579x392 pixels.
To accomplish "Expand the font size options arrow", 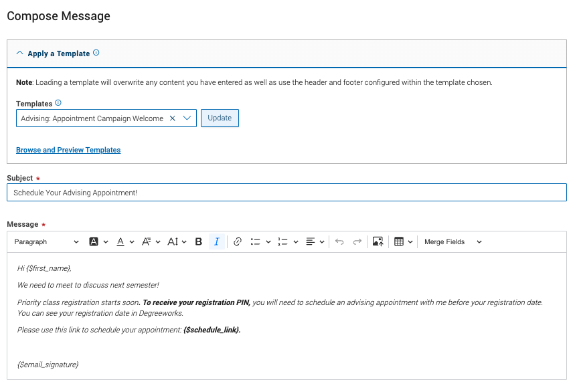I will [184, 242].
